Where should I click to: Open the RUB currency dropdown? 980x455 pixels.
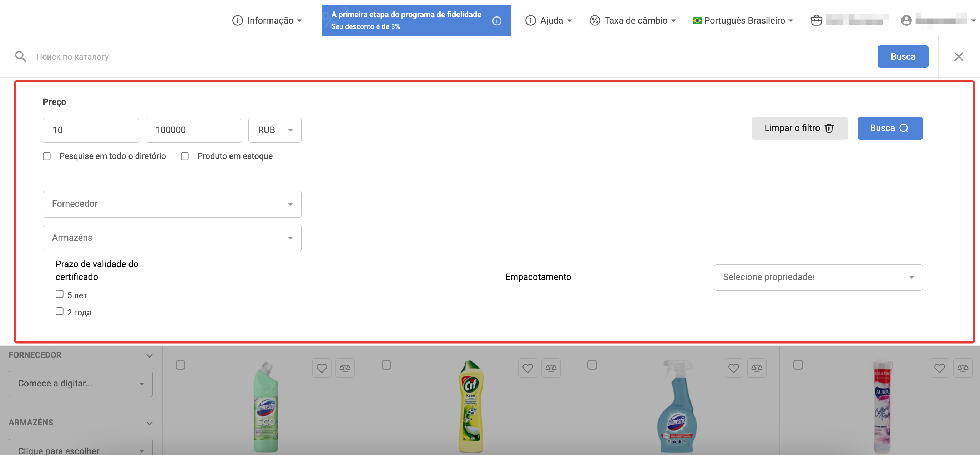click(275, 130)
